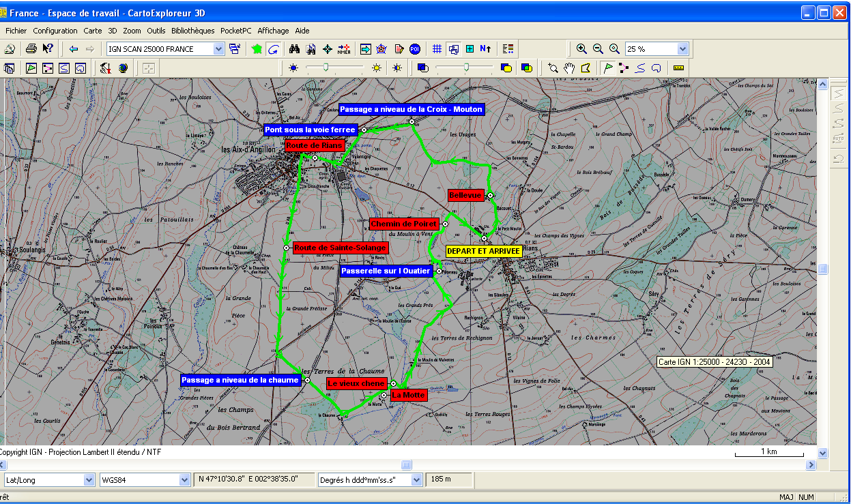Click the globe icon in second toolbar

click(123, 68)
